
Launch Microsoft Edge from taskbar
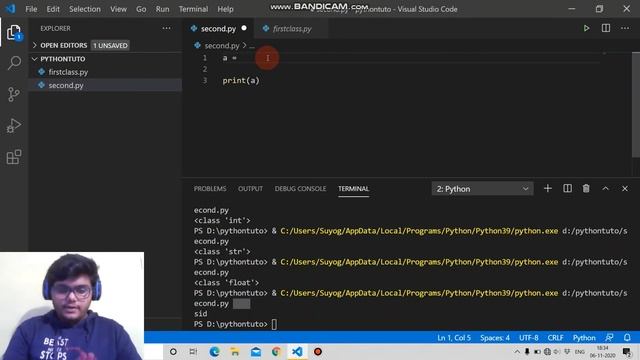214,351
